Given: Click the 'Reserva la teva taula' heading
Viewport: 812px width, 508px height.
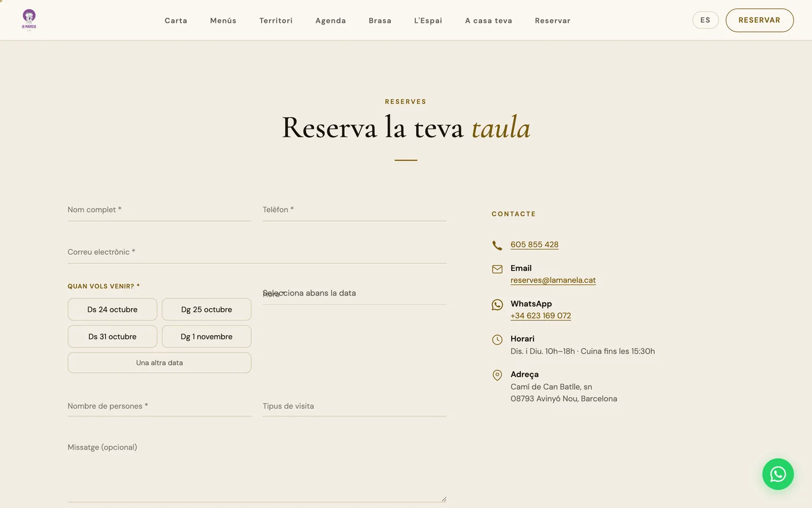Looking at the screenshot, I should coord(406,128).
